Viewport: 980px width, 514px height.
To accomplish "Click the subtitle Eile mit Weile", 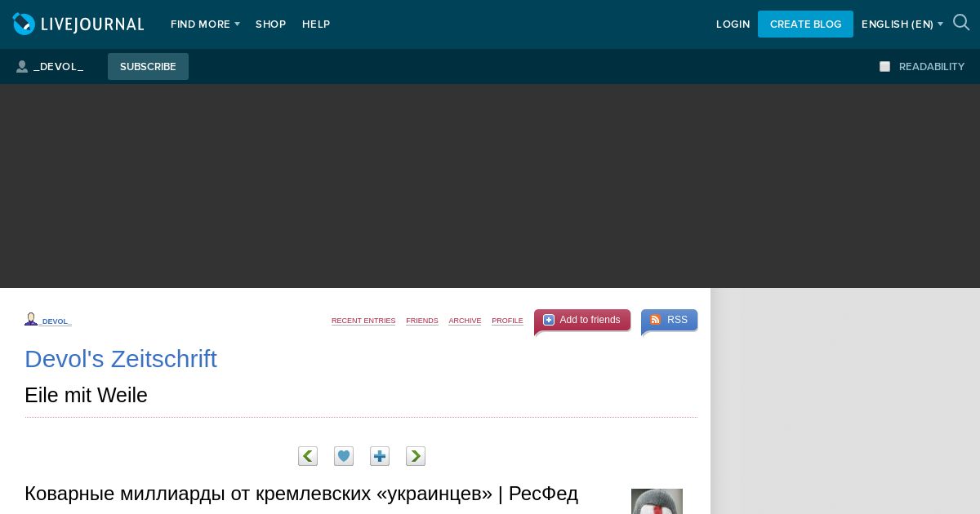I will [x=86, y=396].
